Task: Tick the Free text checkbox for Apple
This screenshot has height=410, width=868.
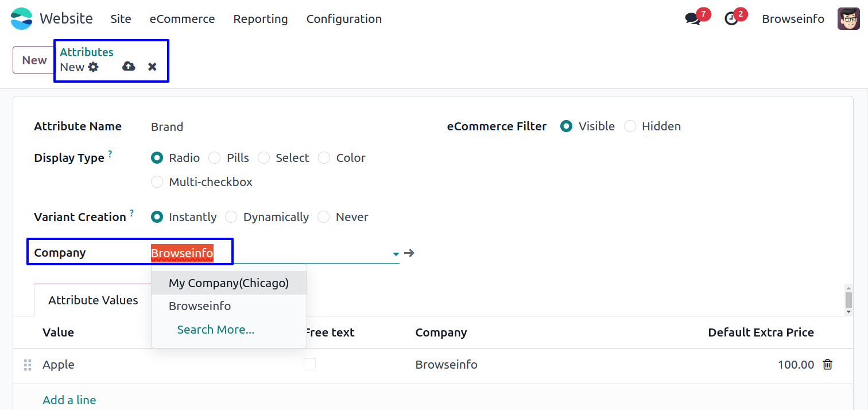Action: [x=310, y=365]
